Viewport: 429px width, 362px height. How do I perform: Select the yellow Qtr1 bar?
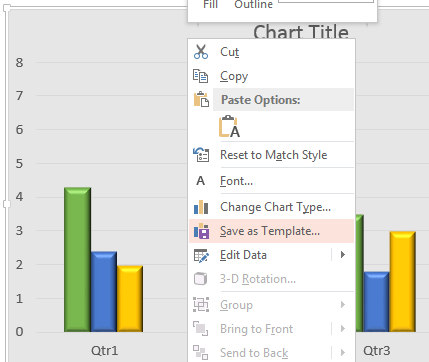click(x=130, y=299)
